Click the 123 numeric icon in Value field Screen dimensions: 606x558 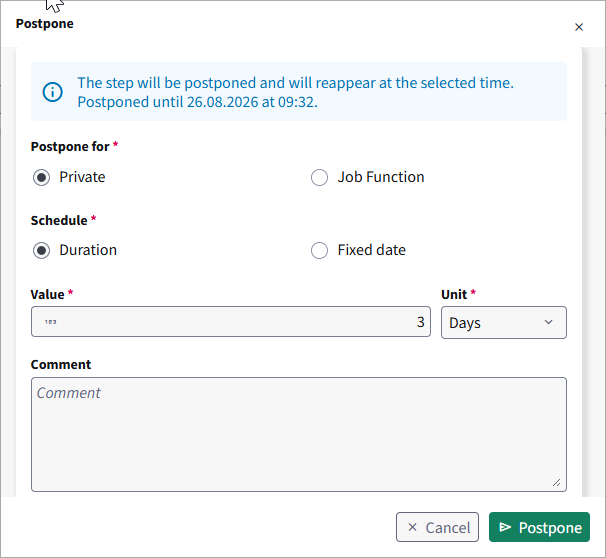pos(51,322)
